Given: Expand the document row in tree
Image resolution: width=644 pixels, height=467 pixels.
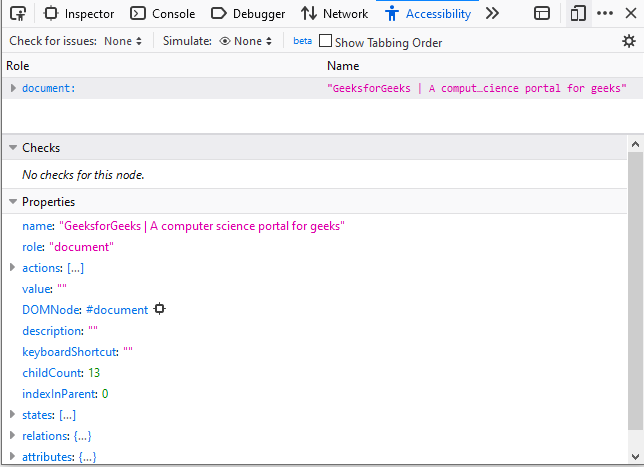Looking at the screenshot, I should [13, 88].
